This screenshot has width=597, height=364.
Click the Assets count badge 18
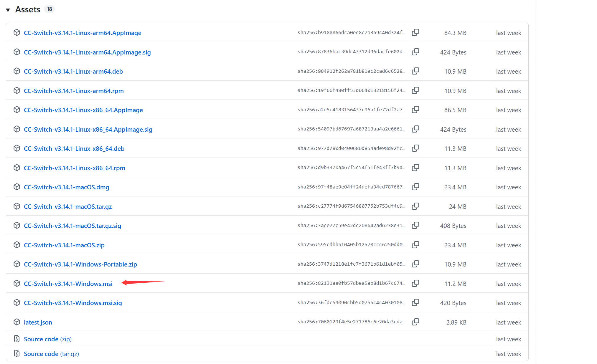[x=50, y=9]
